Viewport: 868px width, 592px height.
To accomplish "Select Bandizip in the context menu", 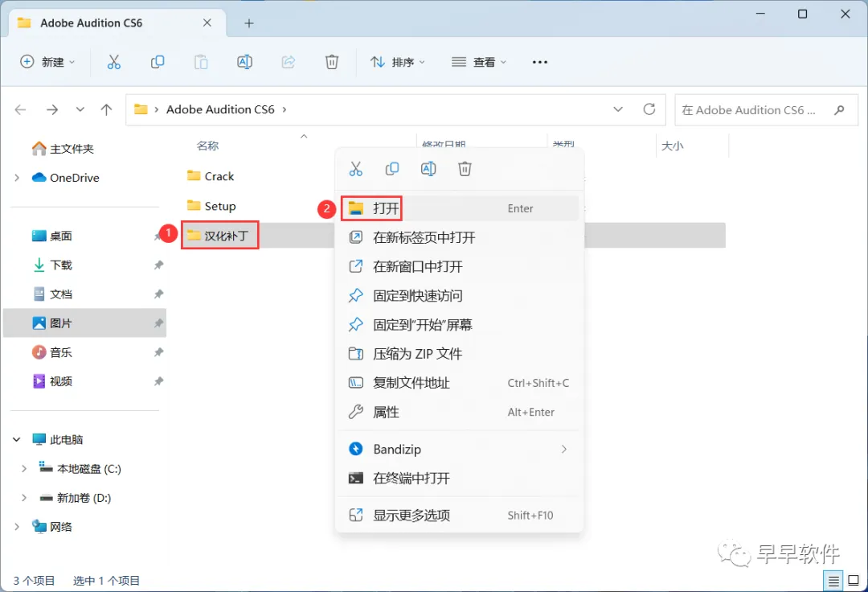I will [x=460, y=449].
